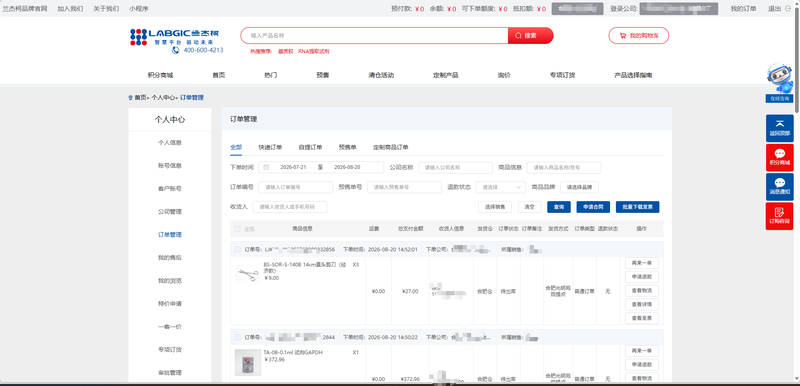
Task: Click the 返回顶部 back-to-top icon
Action: pos(779,128)
